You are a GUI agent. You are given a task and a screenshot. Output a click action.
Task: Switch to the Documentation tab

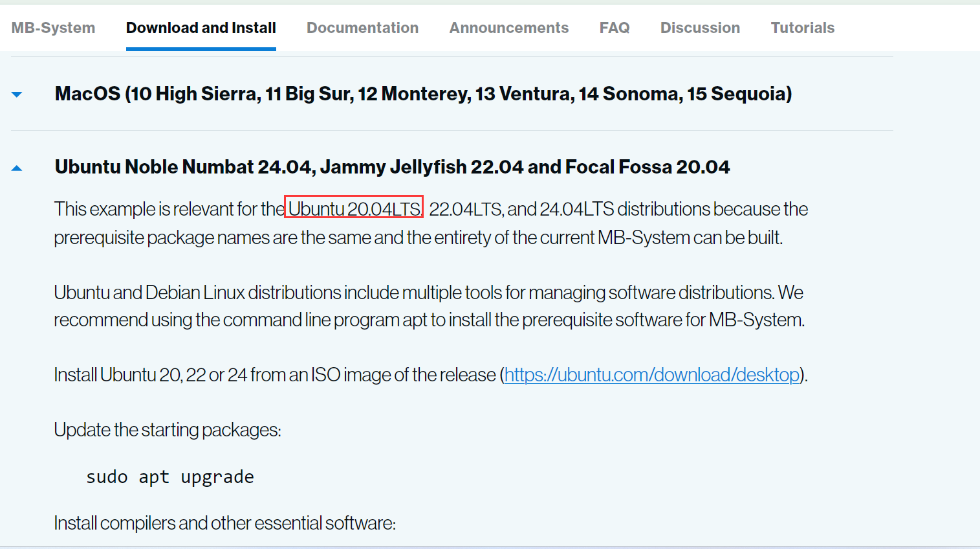(362, 28)
